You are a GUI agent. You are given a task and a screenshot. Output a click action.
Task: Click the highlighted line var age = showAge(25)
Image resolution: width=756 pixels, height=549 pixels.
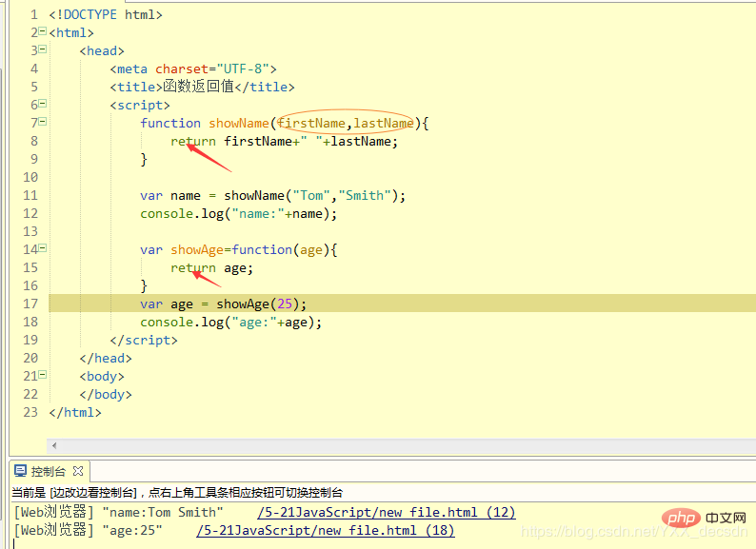click(x=224, y=304)
